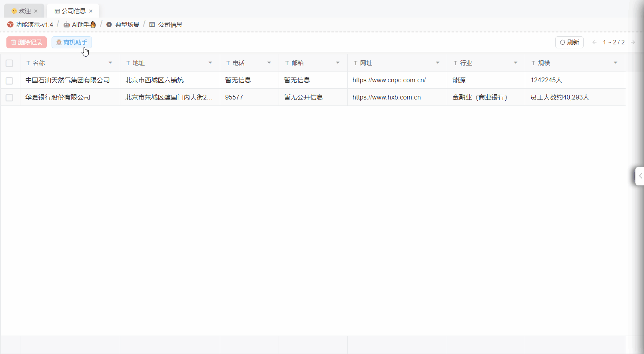Click the 电话 column header text
The height and width of the screenshot is (354, 644).
(x=239, y=63)
